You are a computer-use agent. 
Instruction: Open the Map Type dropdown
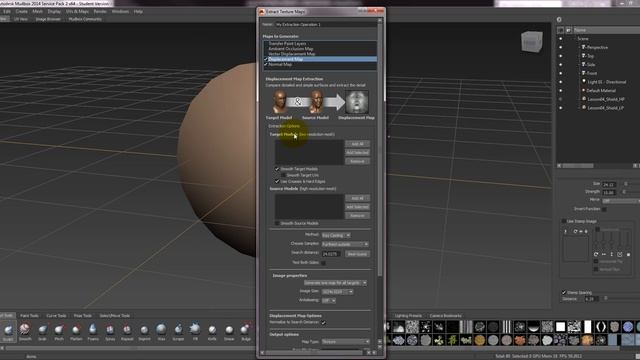coord(345,342)
